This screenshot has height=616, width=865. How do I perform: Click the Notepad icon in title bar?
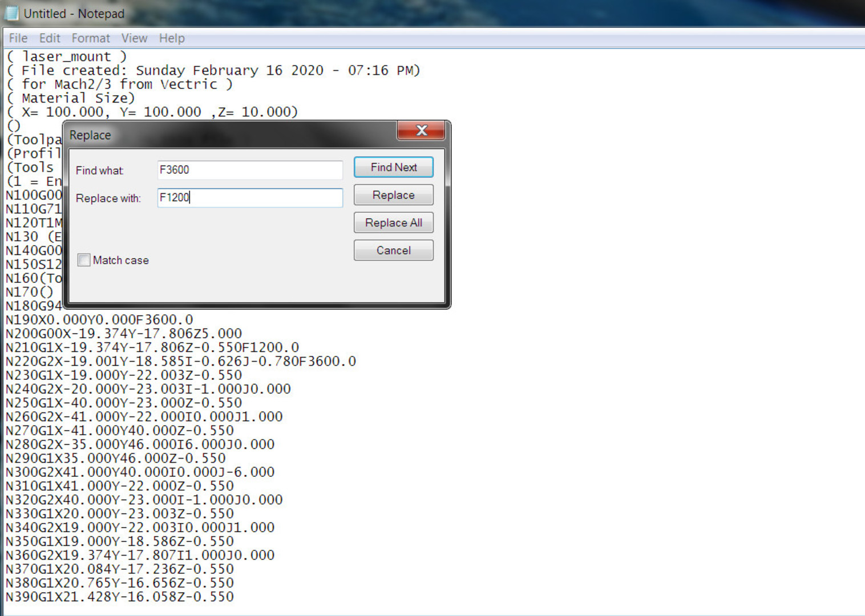pyautogui.click(x=11, y=13)
